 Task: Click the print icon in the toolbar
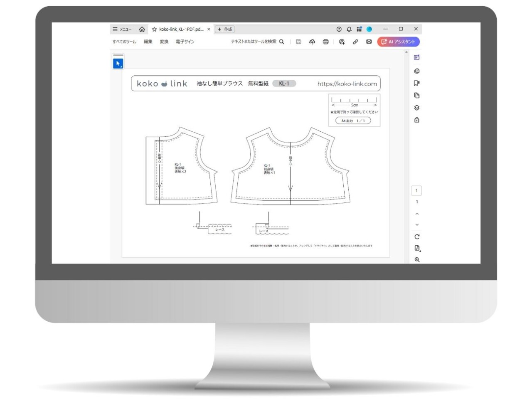pos(325,42)
